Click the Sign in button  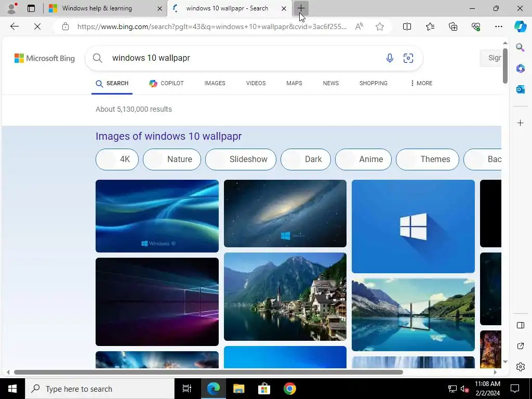click(x=490, y=58)
